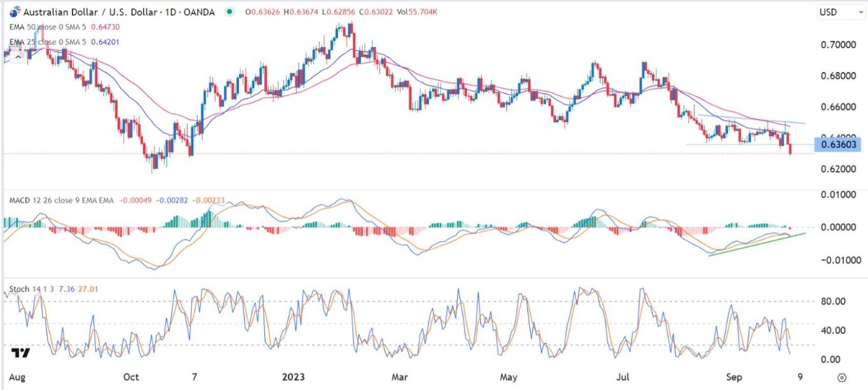
Task: Open chart settings gear in bottom-right corner
Action: click(x=842, y=377)
